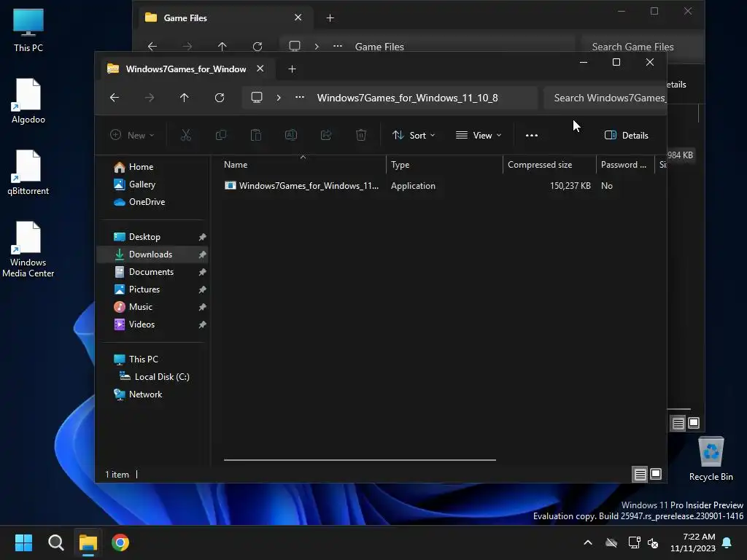
Task: Click the Copy icon in toolbar
Action: click(220, 135)
